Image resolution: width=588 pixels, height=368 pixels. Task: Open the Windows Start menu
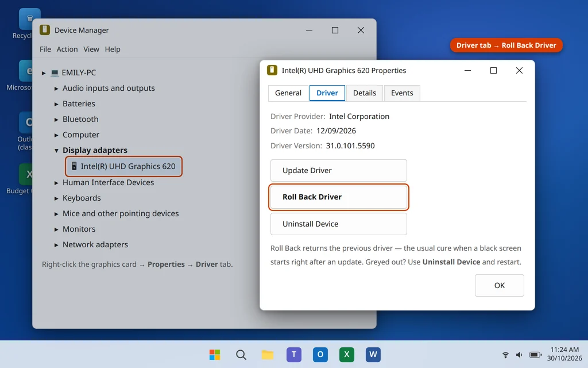tap(215, 354)
